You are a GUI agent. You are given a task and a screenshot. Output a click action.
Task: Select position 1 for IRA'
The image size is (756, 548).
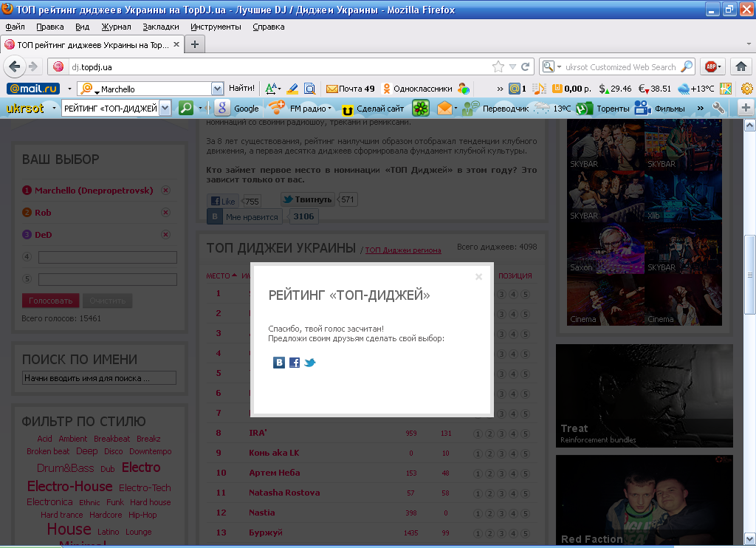point(478,434)
